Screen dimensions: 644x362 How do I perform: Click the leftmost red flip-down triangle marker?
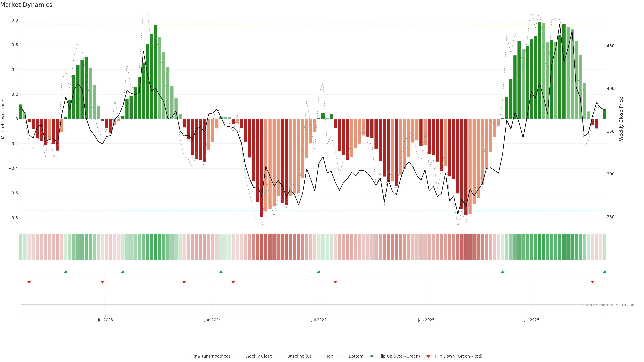tap(29, 282)
